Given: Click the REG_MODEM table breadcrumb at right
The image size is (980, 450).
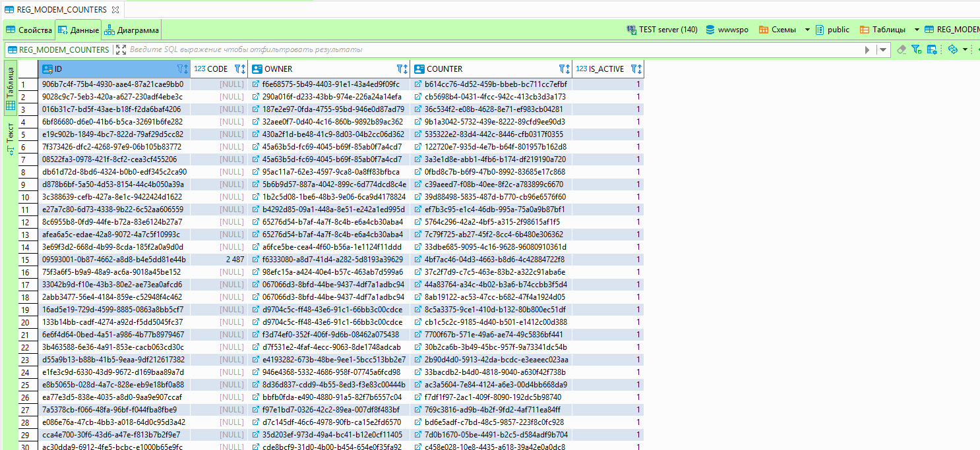Looking at the screenshot, I should (952, 30).
